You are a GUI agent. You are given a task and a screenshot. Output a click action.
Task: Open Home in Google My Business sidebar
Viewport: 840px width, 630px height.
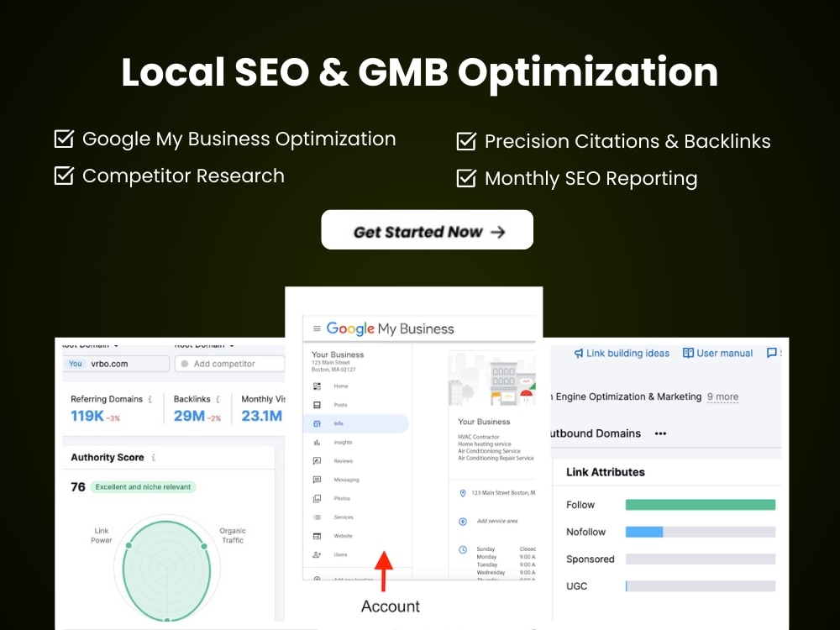[x=341, y=386]
